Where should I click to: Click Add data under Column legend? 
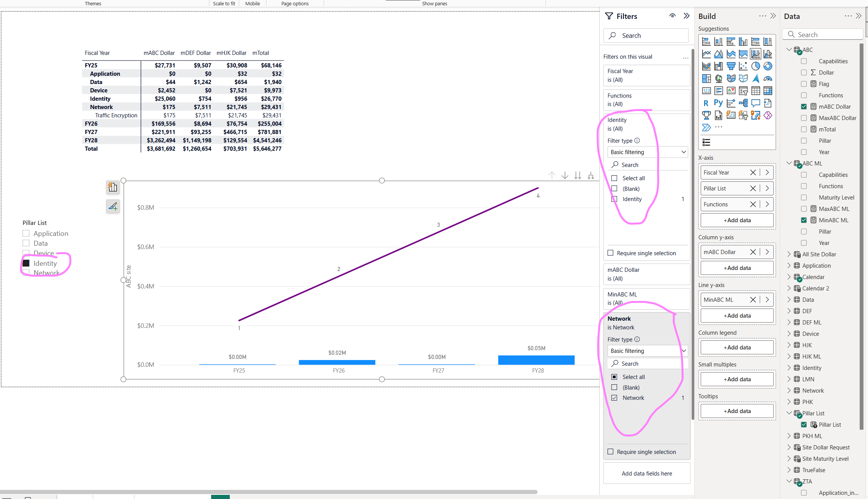coord(737,347)
